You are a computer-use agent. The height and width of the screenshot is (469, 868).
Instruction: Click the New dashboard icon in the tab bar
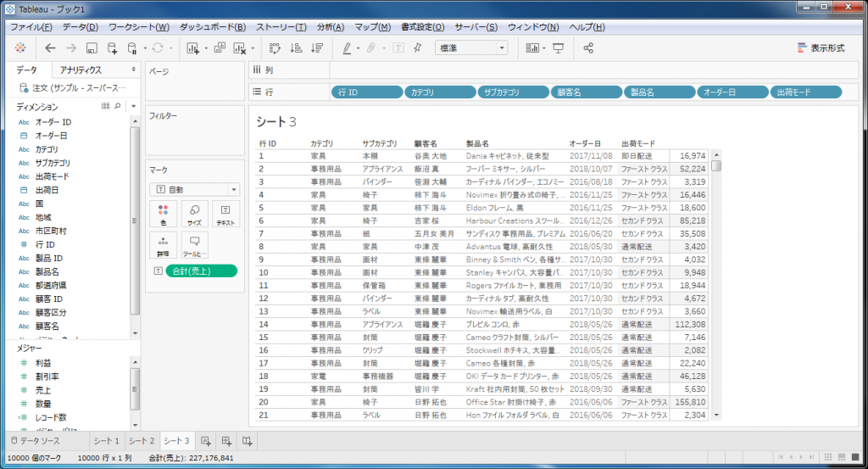(x=226, y=441)
